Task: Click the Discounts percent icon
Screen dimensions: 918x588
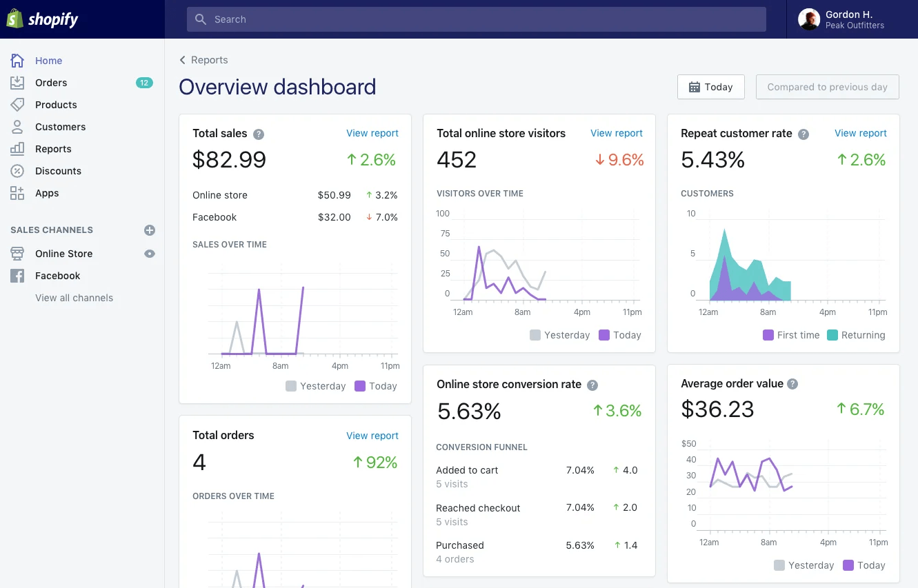Action: pyautogui.click(x=17, y=171)
